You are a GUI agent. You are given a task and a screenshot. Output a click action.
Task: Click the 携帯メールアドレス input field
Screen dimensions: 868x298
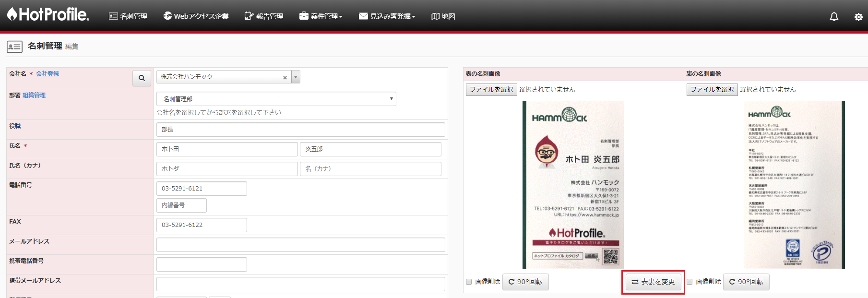pos(301,284)
